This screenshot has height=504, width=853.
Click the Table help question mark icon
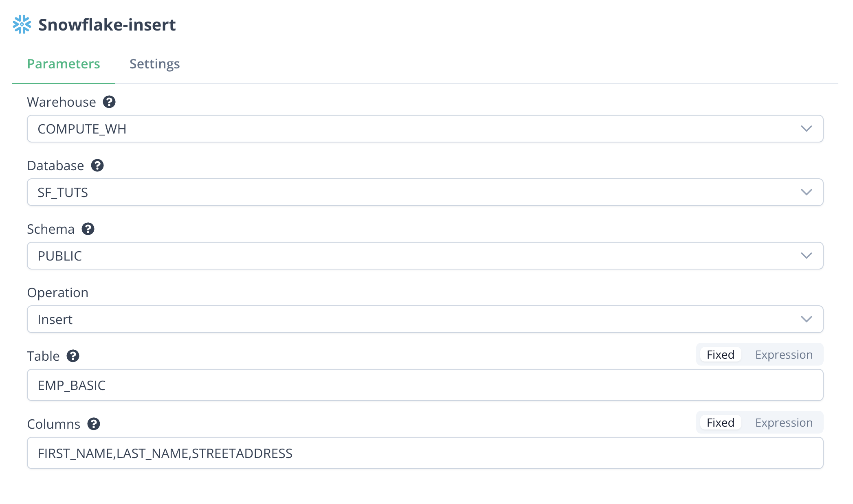pos(73,356)
